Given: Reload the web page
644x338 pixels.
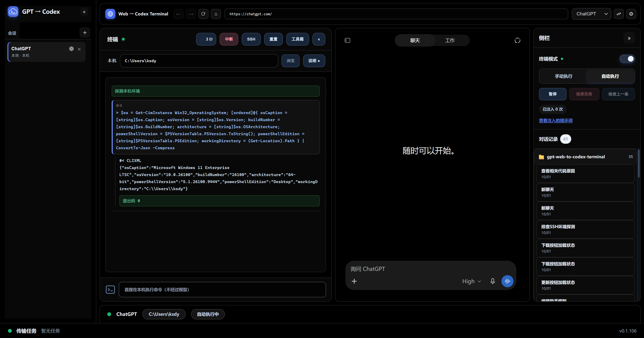Looking at the screenshot, I should coord(203,14).
